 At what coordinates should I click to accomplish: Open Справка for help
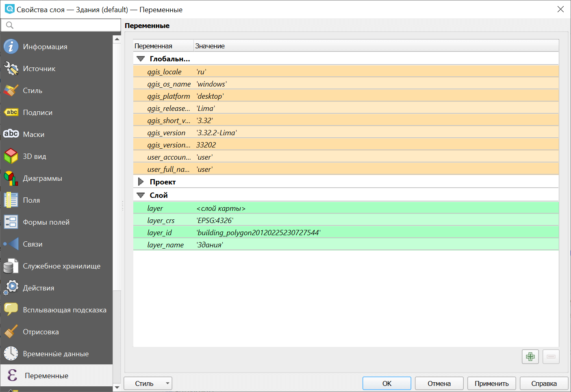[x=544, y=383]
